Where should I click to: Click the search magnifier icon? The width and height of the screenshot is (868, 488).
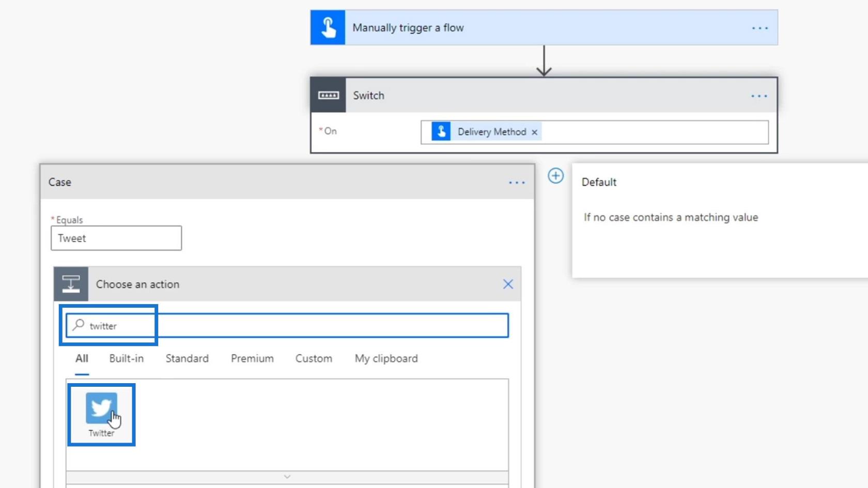(x=79, y=325)
